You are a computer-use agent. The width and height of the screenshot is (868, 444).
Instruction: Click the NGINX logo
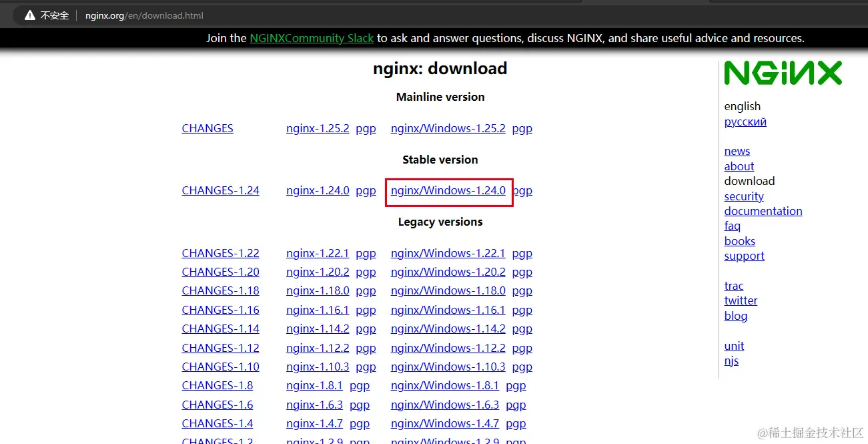[783, 73]
